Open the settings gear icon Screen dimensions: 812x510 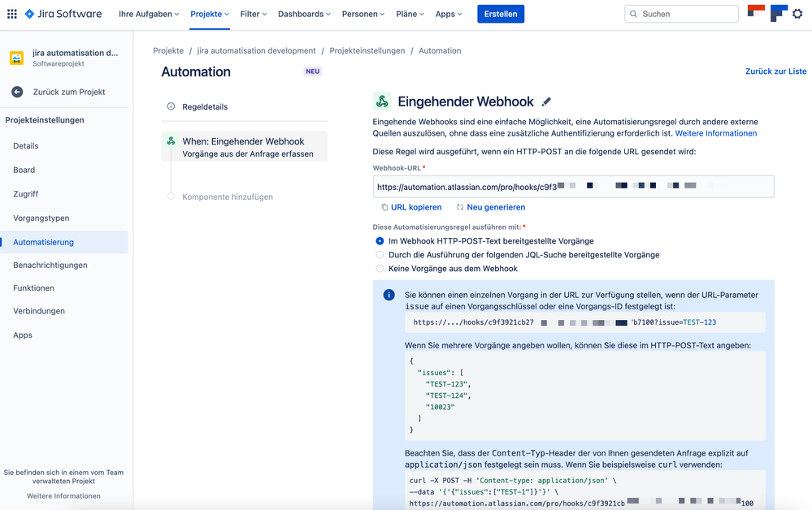[x=797, y=14]
